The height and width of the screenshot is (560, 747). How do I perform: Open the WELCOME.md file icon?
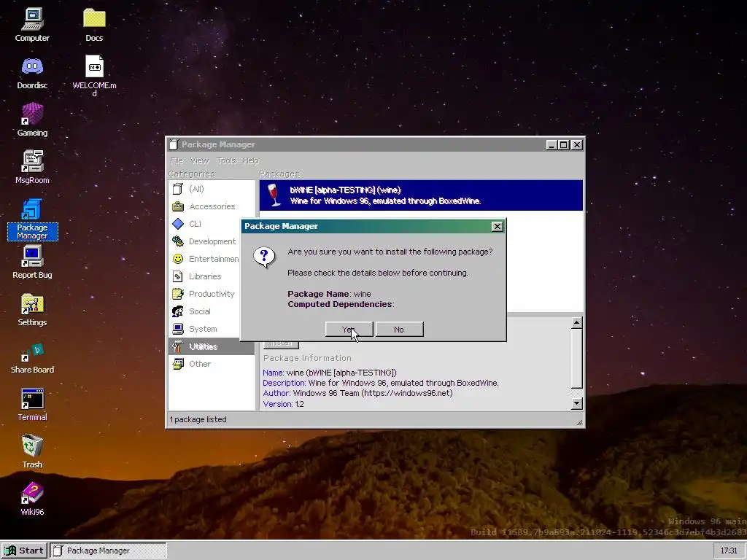pos(94,75)
